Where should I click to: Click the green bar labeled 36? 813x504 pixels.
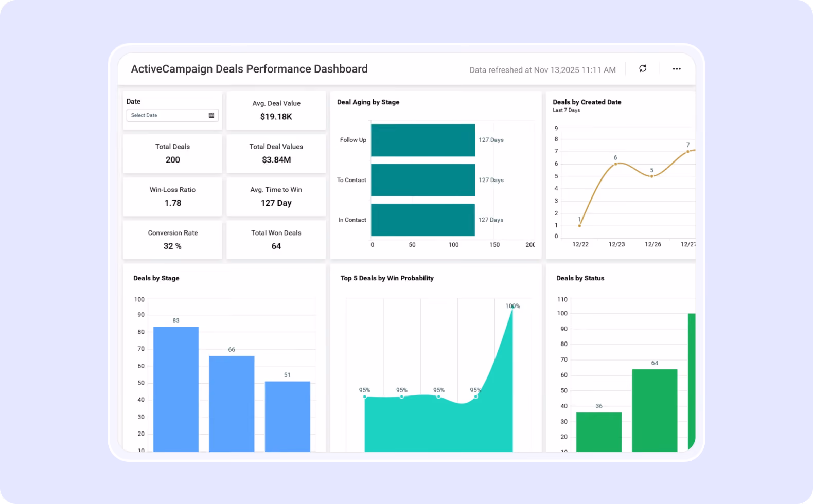click(x=599, y=432)
